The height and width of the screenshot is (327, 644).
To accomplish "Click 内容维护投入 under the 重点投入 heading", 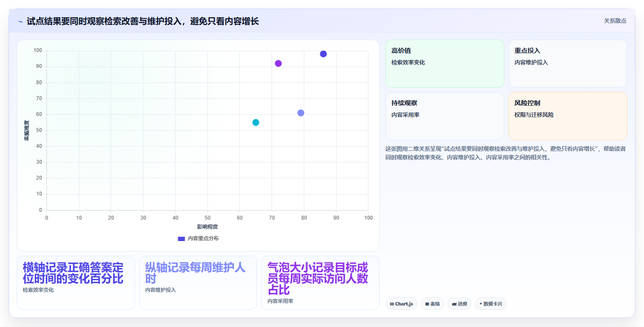I will click(x=531, y=62).
